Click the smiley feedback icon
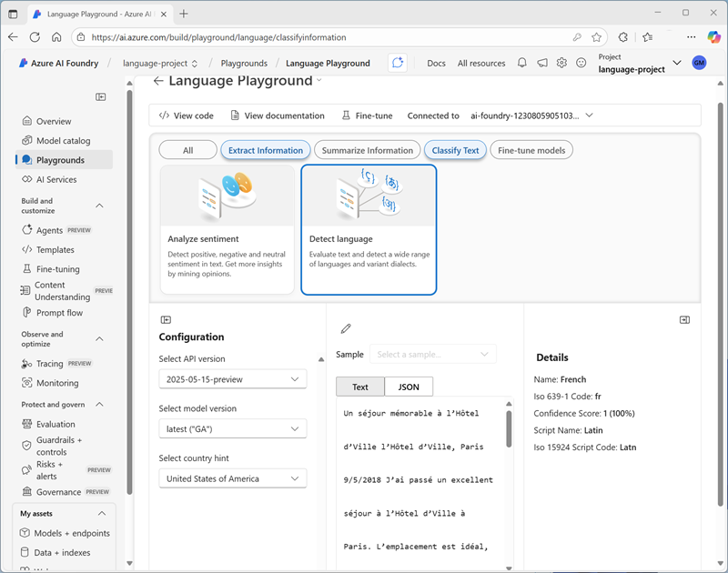728x573 pixels. tap(581, 63)
